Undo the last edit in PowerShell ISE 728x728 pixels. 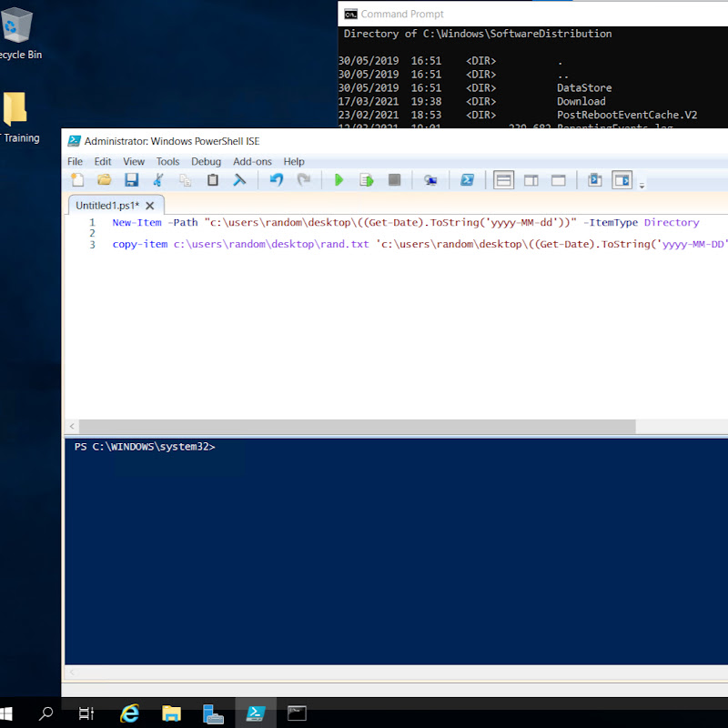(277, 179)
